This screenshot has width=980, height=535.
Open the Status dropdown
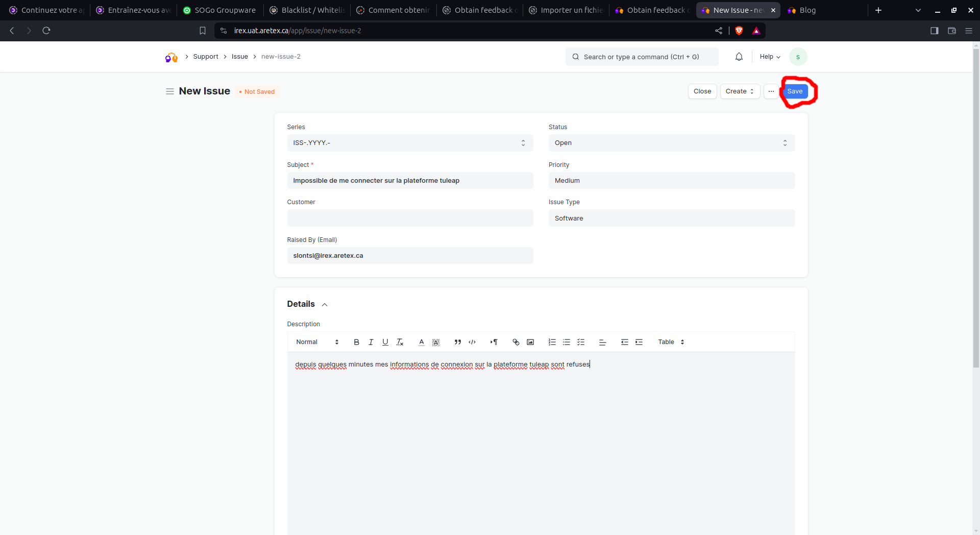pyautogui.click(x=672, y=143)
